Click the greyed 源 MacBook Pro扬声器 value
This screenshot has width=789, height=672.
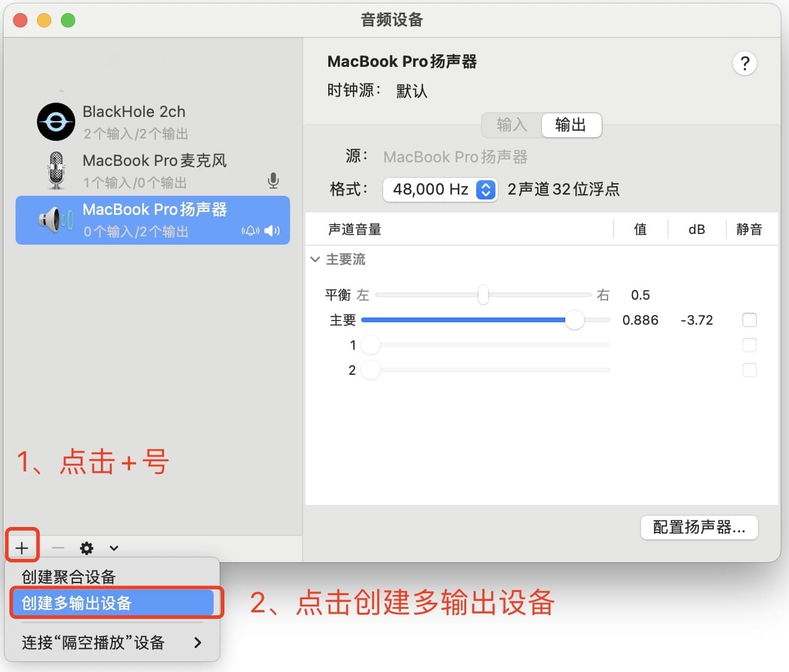point(455,157)
